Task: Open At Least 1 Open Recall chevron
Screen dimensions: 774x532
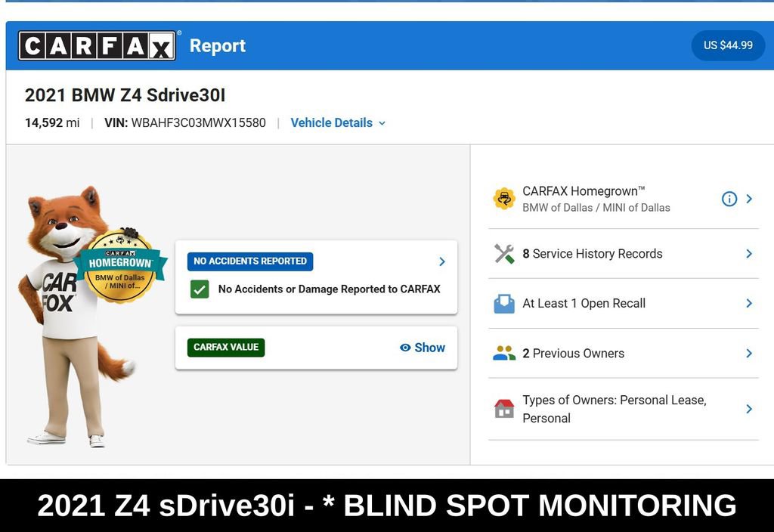Action: tap(749, 304)
